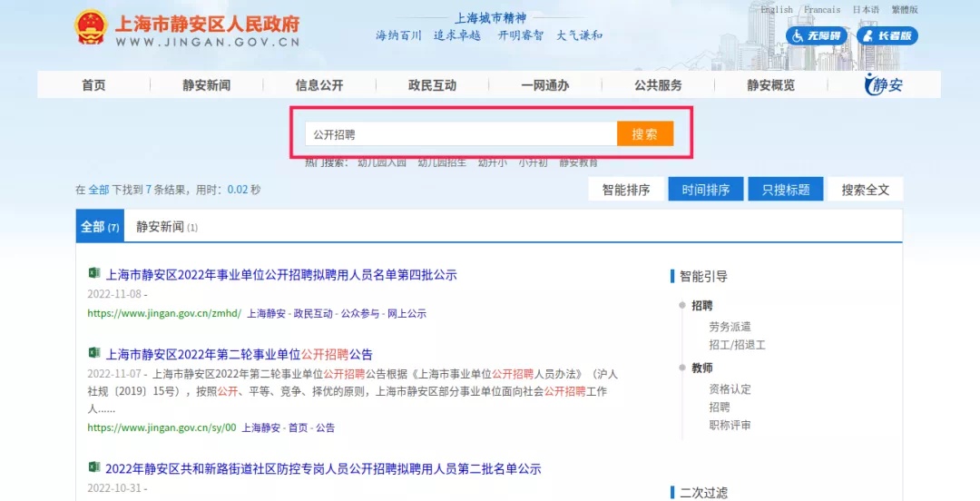
Task: Switch to the 全部 (7) tab
Action: (100, 226)
